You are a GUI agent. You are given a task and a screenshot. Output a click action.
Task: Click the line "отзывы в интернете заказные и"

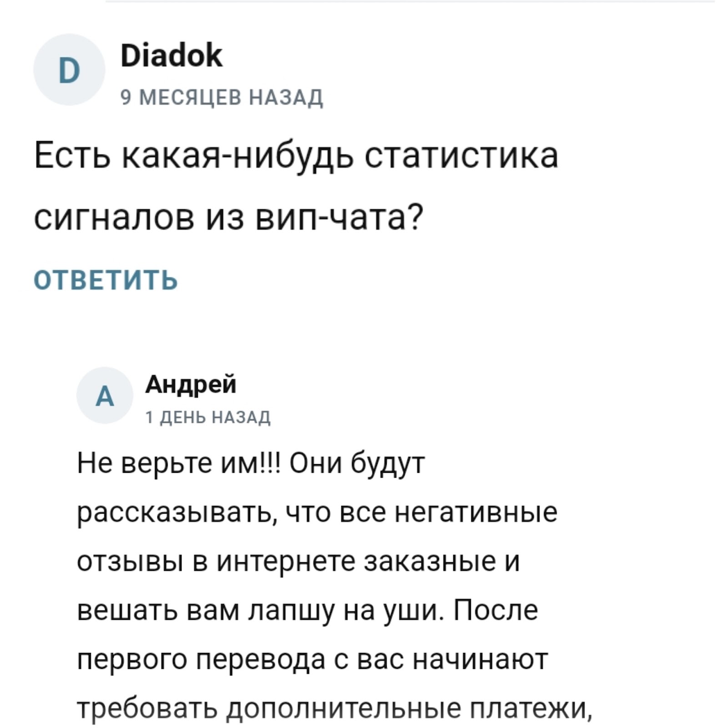point(298,561)
